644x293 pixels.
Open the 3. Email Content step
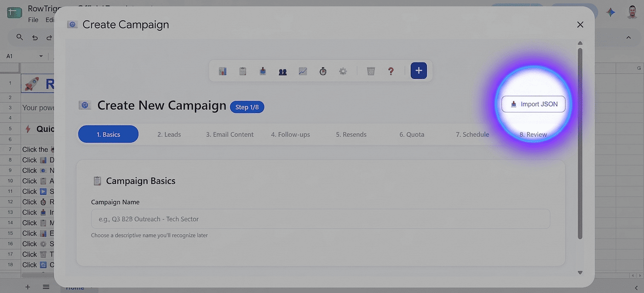(x=230, y=135)
